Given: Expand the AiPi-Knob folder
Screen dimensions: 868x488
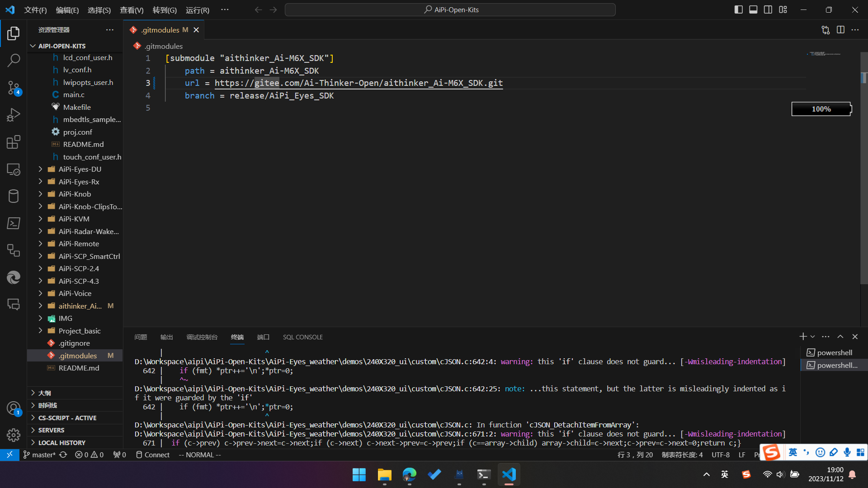Looking at the screenshot, I should coord(75,194).
